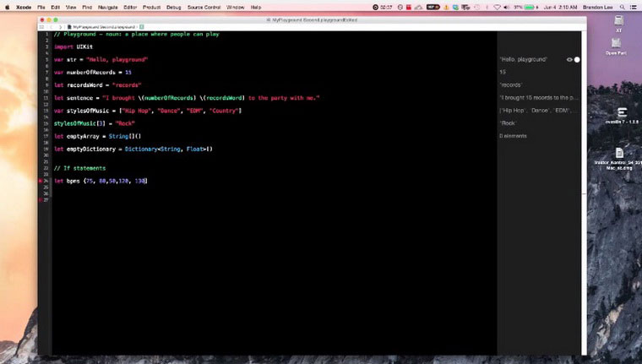Viewport: 642px width, 364px height.
Task: Open the Find menu
Action: [87, 8]
